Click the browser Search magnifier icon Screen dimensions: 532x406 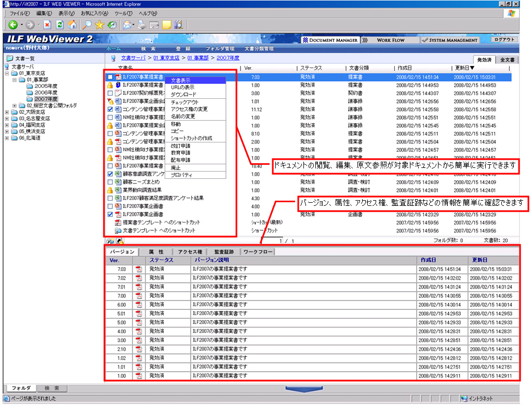87,24
